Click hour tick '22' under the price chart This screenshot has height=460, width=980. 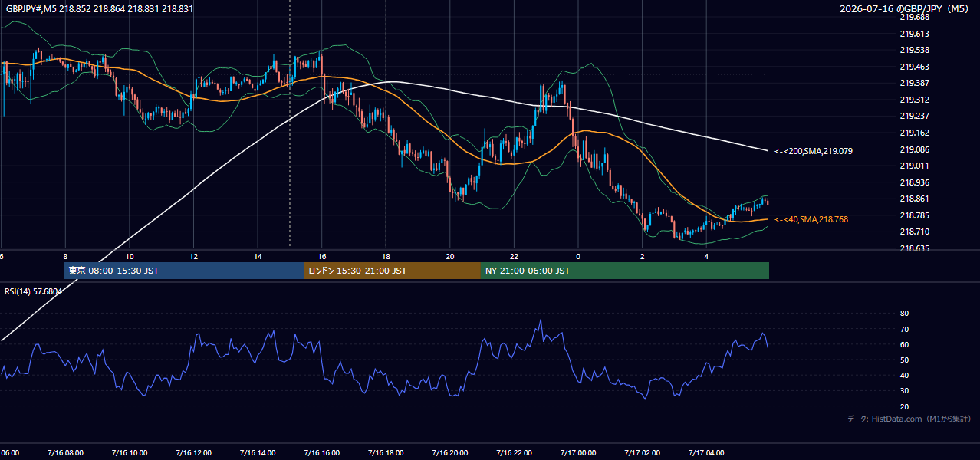tap(514, 257)
